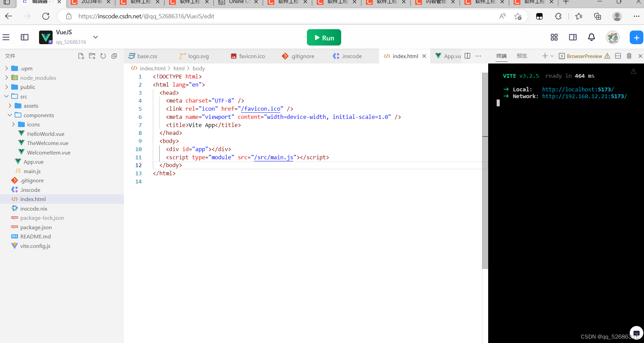644x343 pixels.
Task: Switch to the .gitignore editor tab
Action: point(302,56)
